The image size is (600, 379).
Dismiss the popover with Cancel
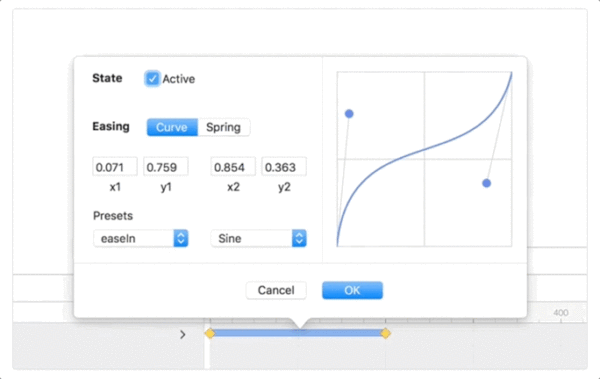coord(276,290)
